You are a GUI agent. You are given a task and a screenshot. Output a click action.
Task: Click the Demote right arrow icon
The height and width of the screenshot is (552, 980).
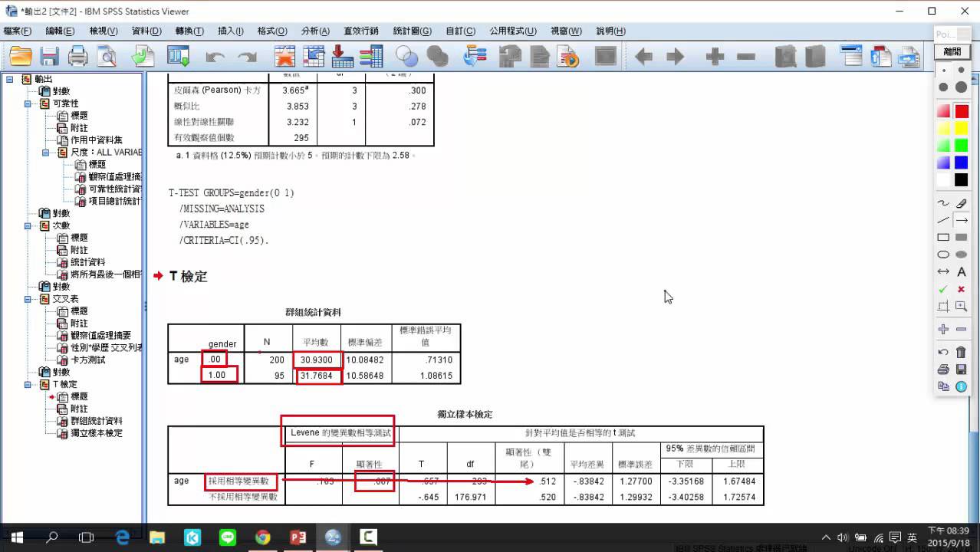click(675, 57)
